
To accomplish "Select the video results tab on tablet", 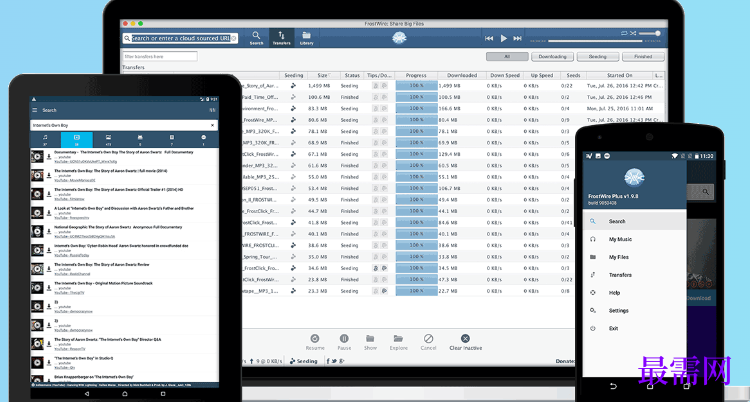I will pyautogui.click(x=77, y=140).
